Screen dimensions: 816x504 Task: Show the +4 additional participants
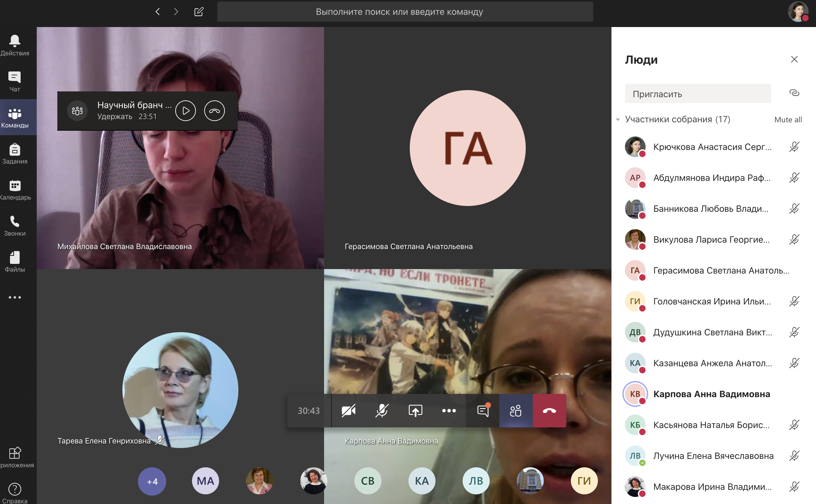[x=152, y=481]
